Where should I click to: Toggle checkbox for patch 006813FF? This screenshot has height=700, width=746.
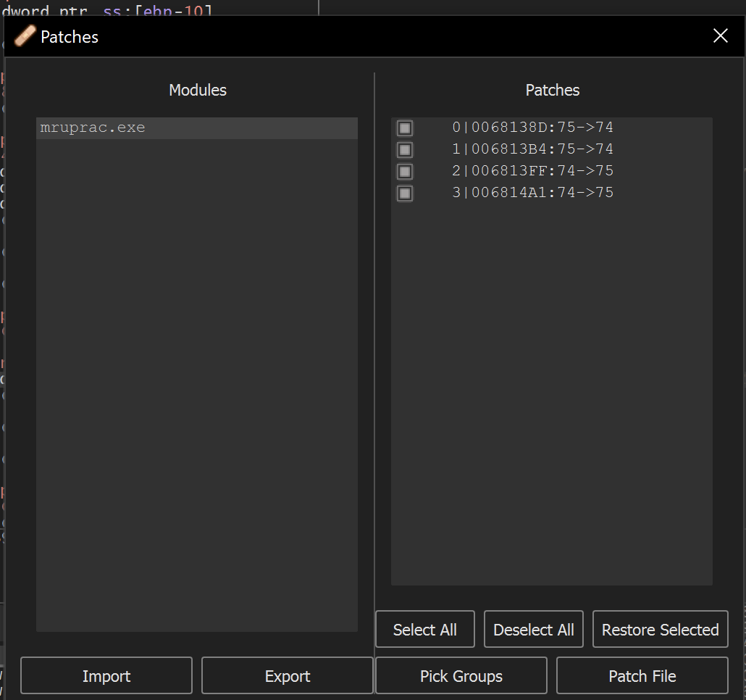(x=405, y=171)
